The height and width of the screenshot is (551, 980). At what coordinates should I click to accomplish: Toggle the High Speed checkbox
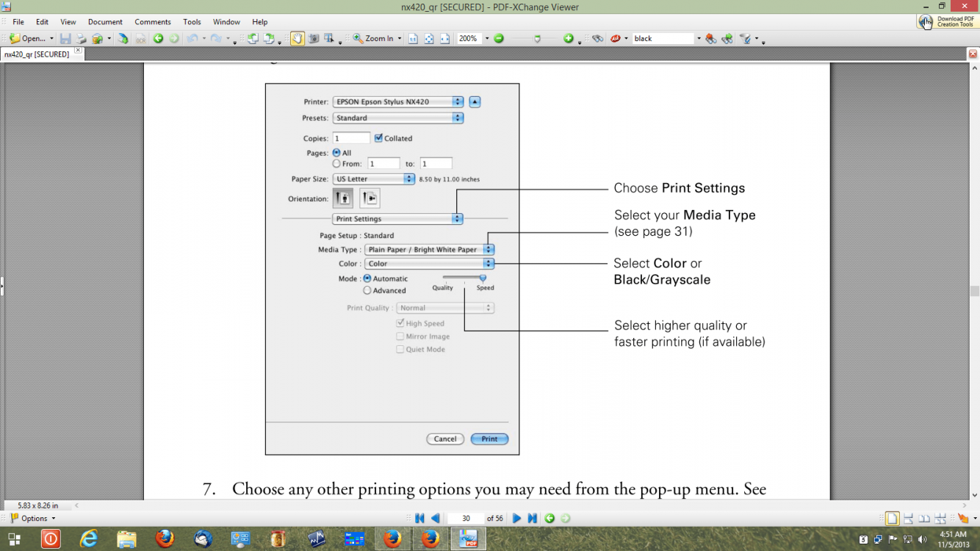400,323
